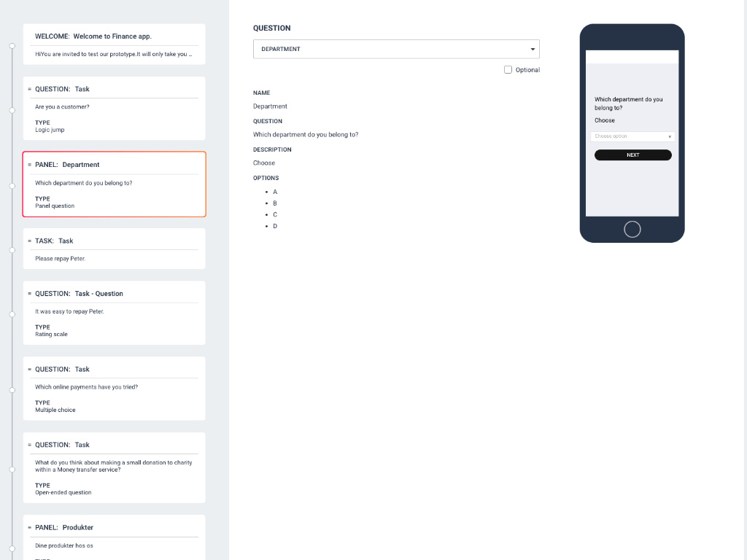Viewport: 747px width, 560px height.
Task: Click the NEXT button in the phone preview
Action: pos(632,155)
